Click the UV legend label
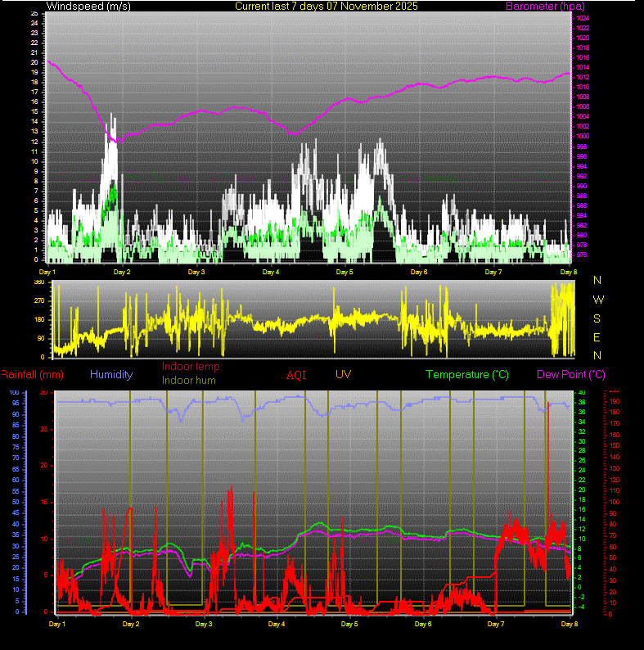This screenshot has height=650, width=644. pyautogui.click(x=344, y=374)
